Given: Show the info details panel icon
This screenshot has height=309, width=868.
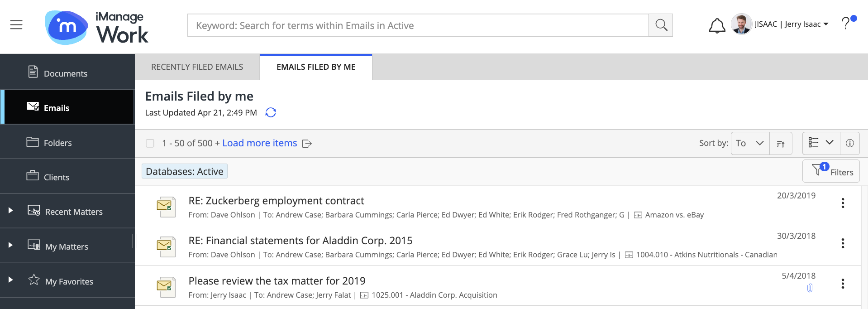Looking at the screenshot, I should pyautogui.click(x=850, y=143).
